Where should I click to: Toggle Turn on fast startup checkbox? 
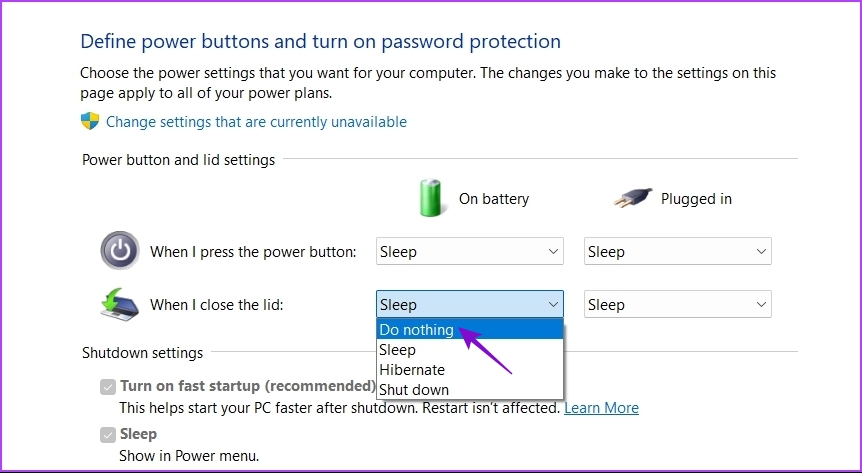[x=108, y=387]
